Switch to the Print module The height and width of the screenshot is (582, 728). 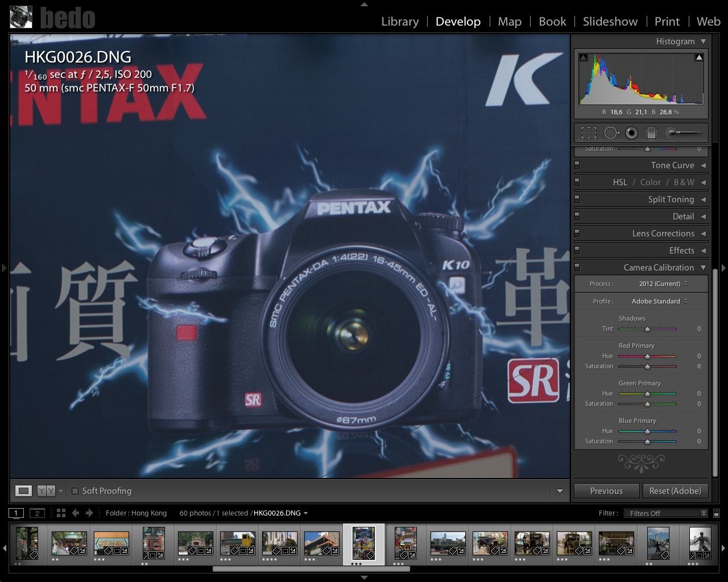pyautogui.click(x=667, y=22)
